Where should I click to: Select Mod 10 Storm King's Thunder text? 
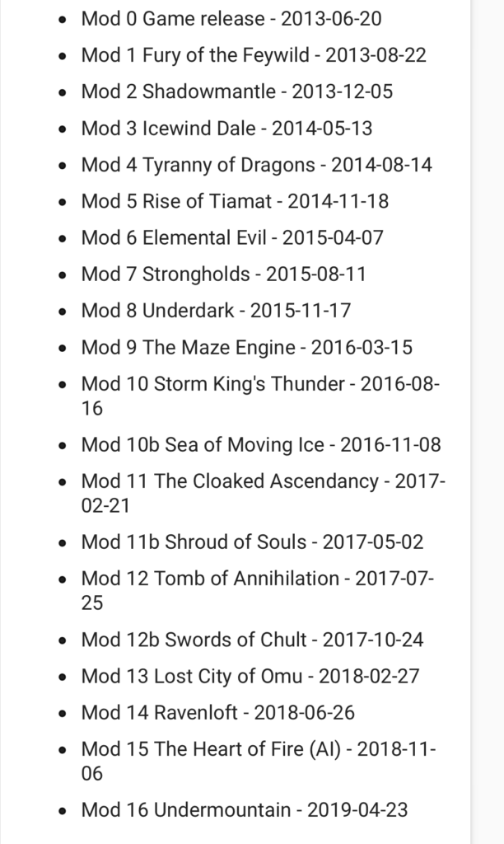(260, 384)
